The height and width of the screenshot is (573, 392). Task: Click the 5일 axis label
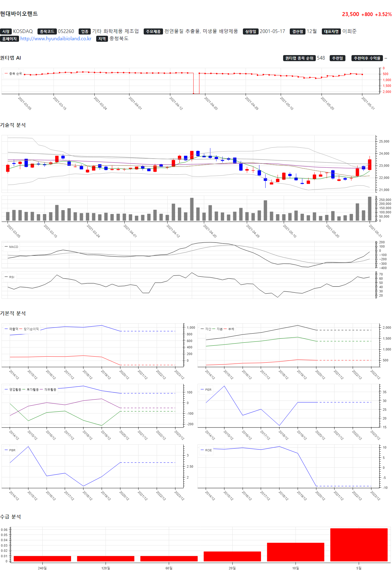[x=359, y=568]
